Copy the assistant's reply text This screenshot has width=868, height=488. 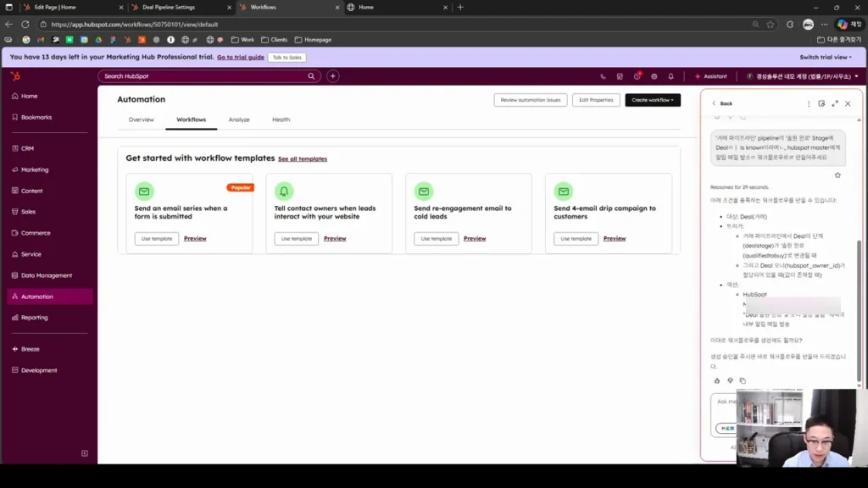743,380
